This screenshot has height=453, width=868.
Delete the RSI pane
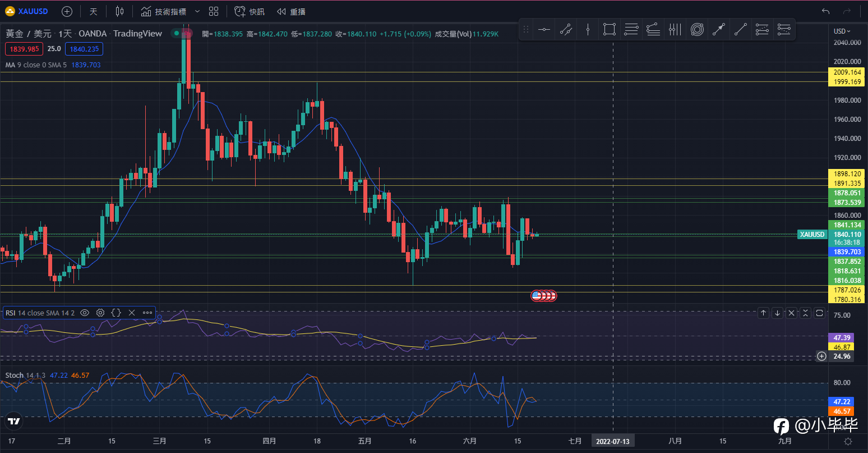click(x=791, y=313)
